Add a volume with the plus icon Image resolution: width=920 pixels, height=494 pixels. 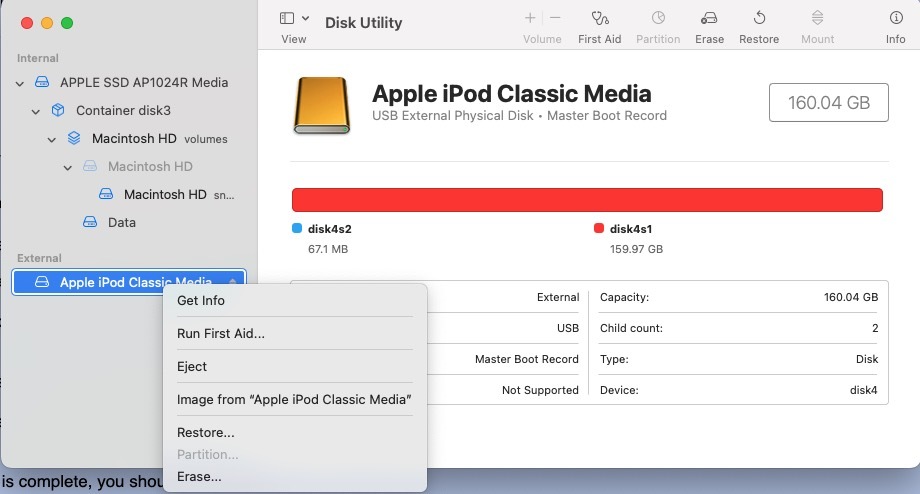click(x=530, y=18)
